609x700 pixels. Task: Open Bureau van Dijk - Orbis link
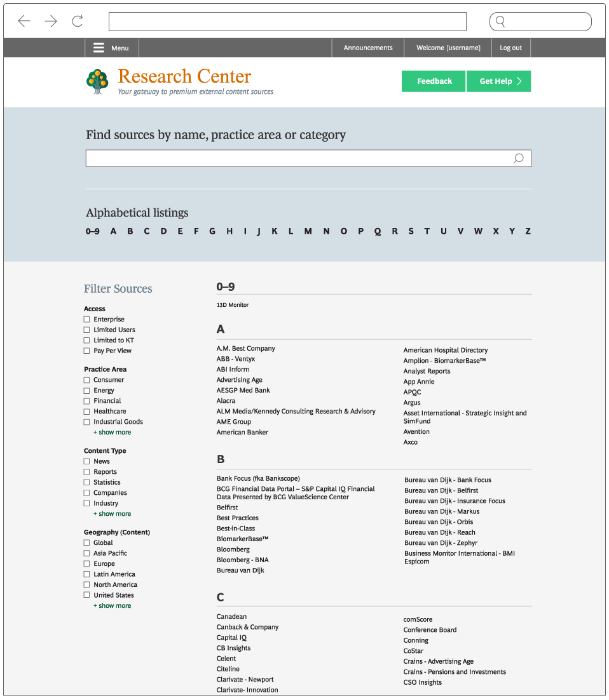[439, 522]
